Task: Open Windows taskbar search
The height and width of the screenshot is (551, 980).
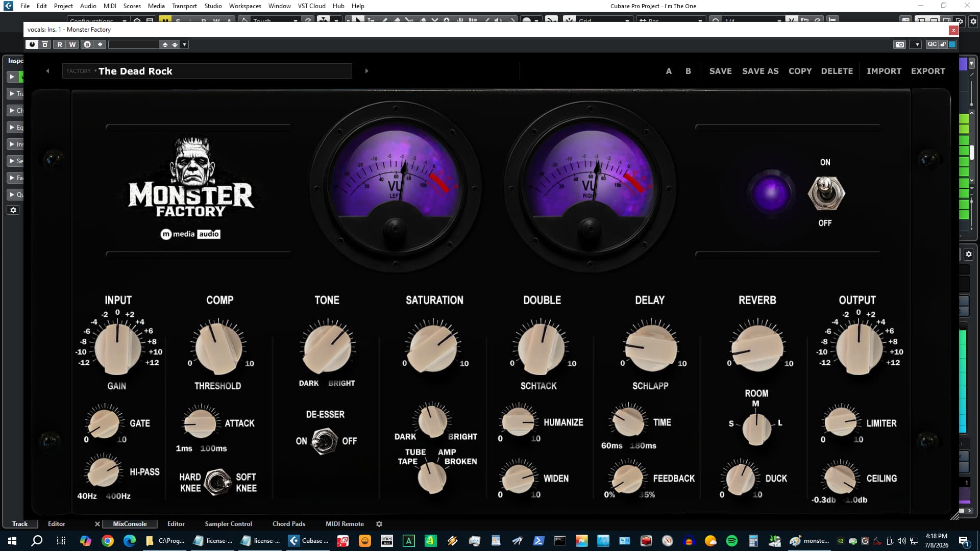Action: tap(37, 541)
